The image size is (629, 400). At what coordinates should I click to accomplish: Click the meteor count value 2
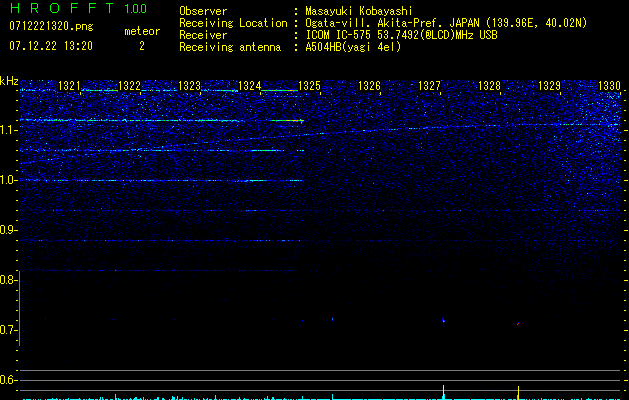coord(142,46)
